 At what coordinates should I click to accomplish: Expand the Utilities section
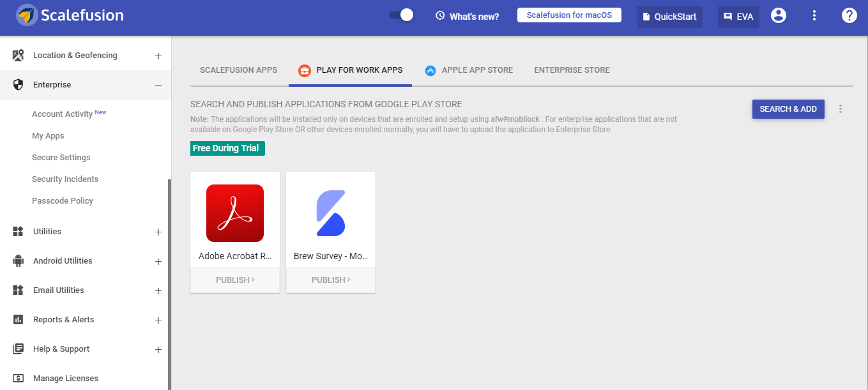[158, 232]
